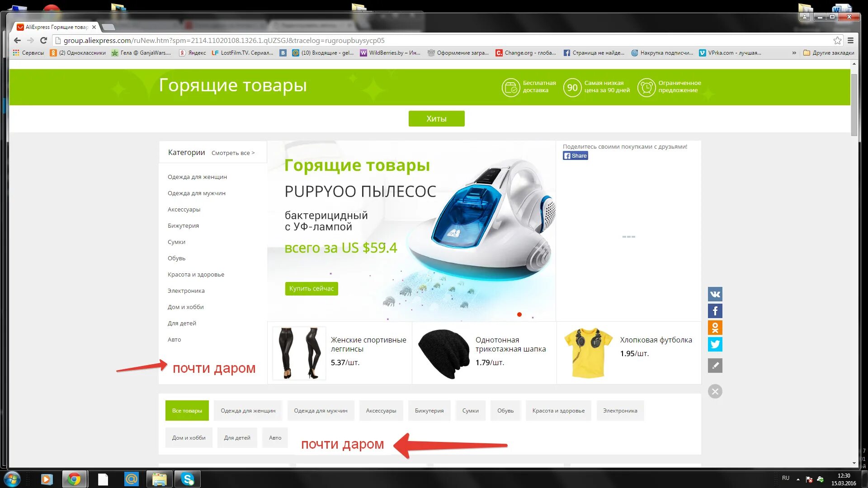
Task: Open Женские спортивные леггинсы title
Action: click(x=368, y=344)
